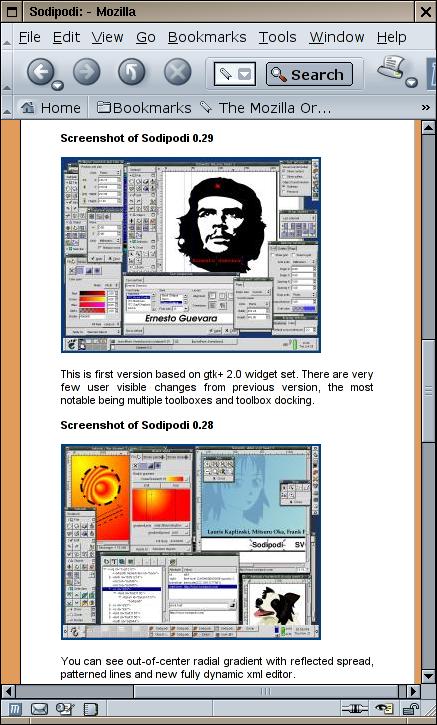The image size is (437, 725).
Task: Go to Home in the personal toolbar
Action: (x=50, y=108)
